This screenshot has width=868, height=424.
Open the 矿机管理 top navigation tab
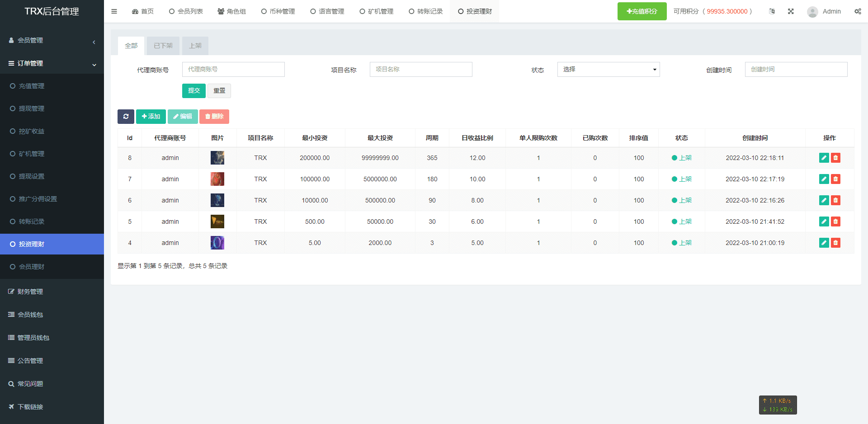pos(377,11)
